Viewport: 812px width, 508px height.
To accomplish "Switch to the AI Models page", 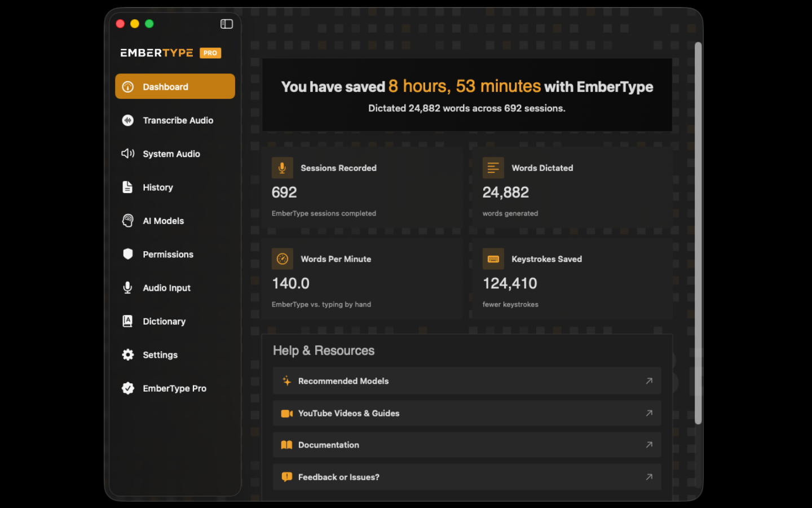I will click(175, 221).
